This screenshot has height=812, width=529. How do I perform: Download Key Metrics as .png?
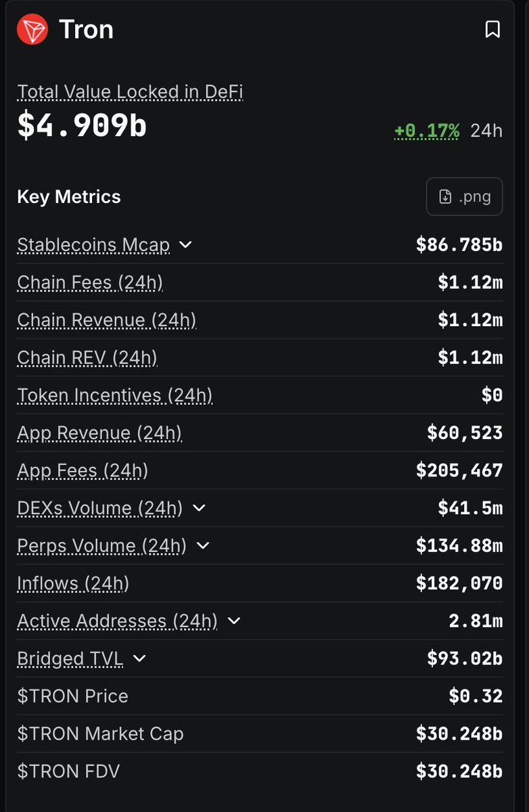[x=464, y=197]
